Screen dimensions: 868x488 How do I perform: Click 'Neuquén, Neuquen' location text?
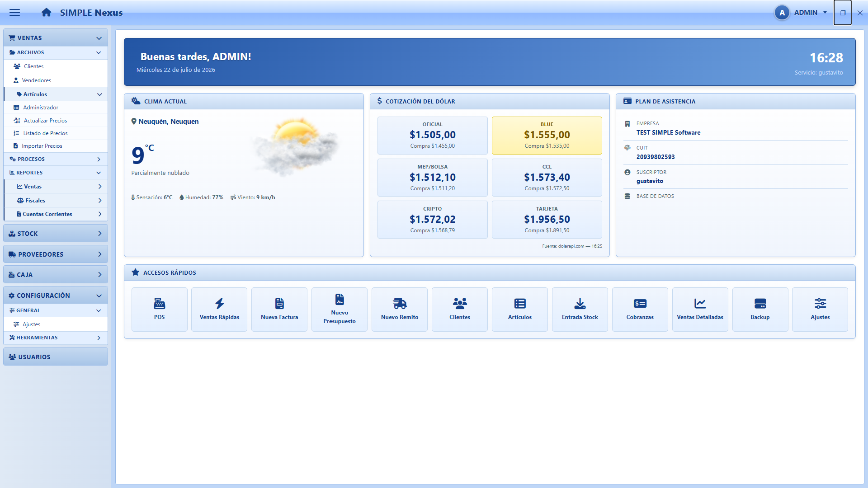168,122
